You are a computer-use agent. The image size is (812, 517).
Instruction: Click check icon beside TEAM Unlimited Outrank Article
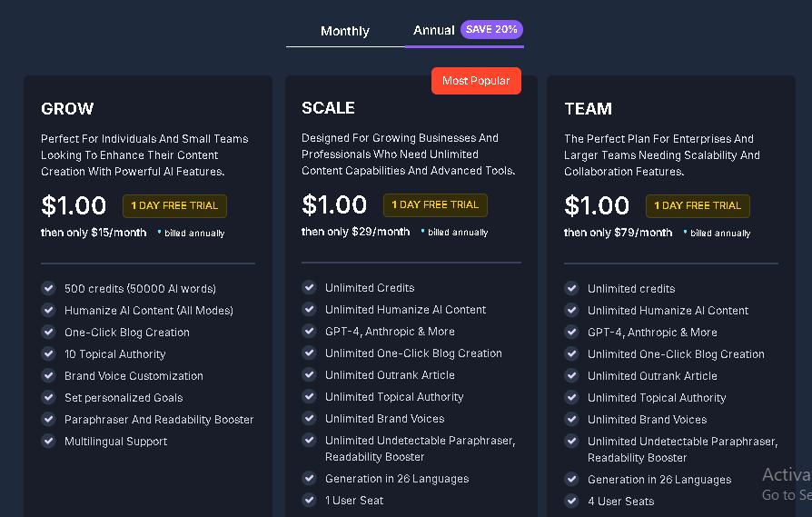571,375
